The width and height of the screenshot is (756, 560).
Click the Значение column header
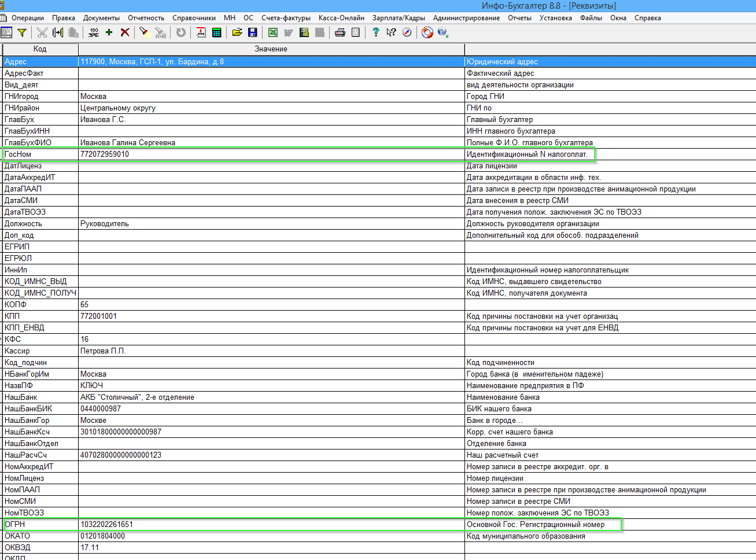click(271, 49)
